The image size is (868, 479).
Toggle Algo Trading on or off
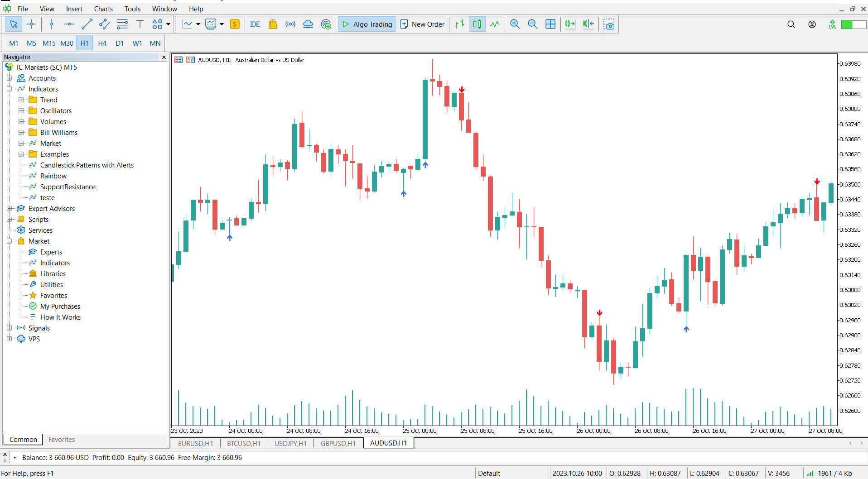coord(366,24)
